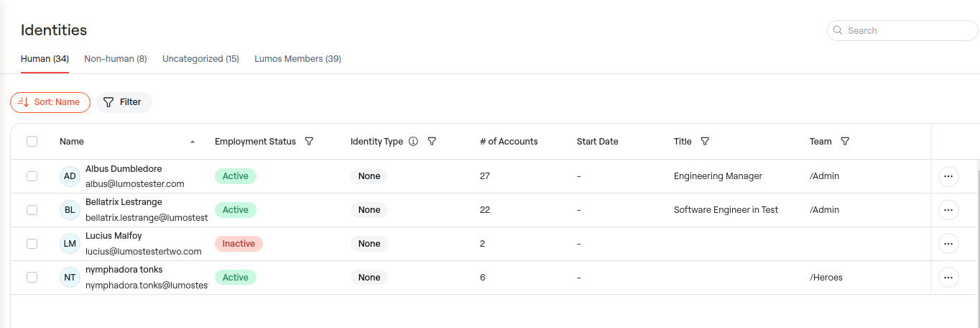Switch to the Human (34) tab

(45, 59)
